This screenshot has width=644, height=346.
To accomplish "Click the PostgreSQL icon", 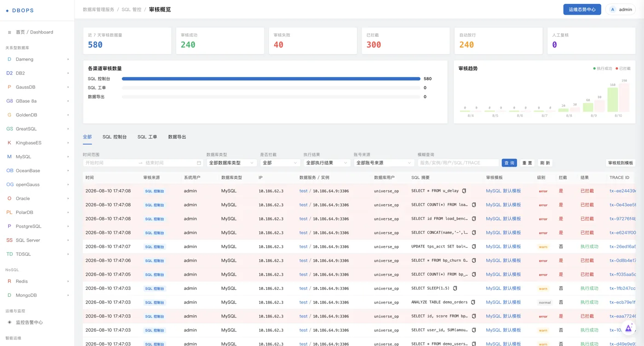I will [x=9, y=226].
